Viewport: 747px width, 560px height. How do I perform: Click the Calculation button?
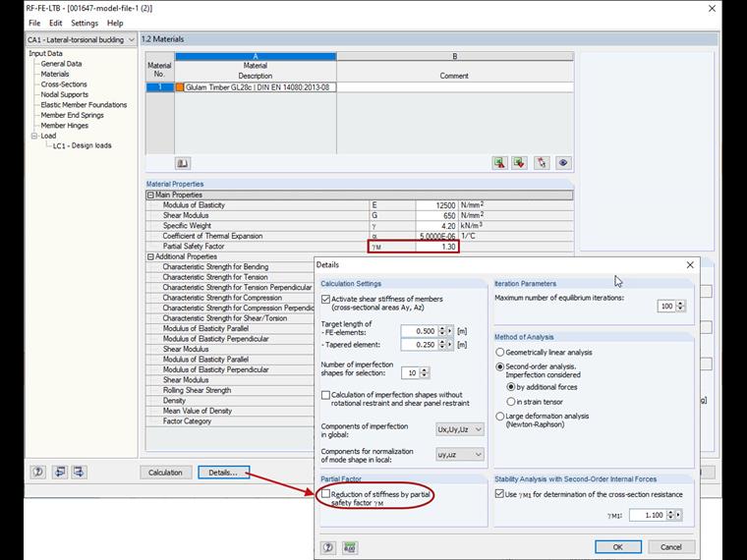coord(165,473)
